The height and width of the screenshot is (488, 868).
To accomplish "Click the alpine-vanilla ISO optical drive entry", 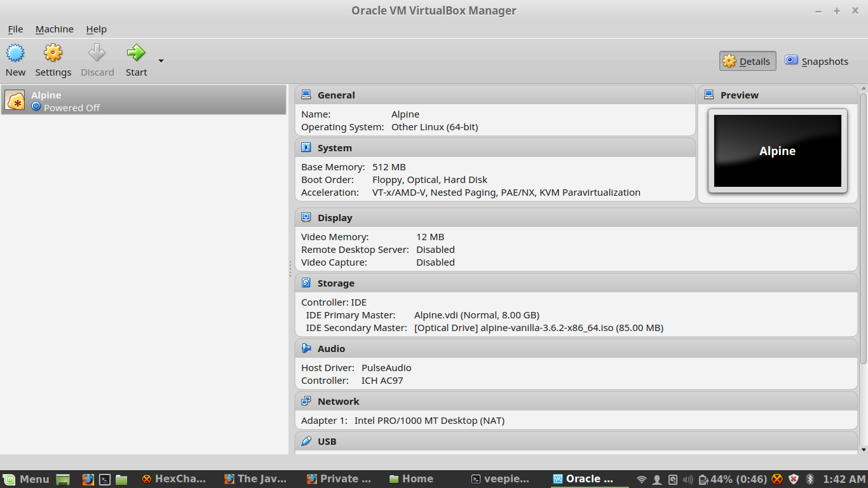I will coord(539,328).
